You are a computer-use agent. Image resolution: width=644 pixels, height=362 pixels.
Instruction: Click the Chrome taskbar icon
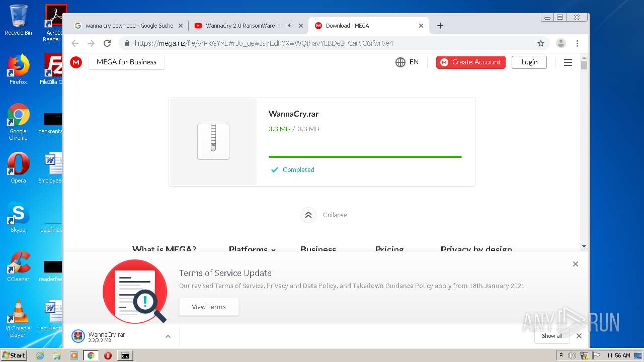[91, 355]
